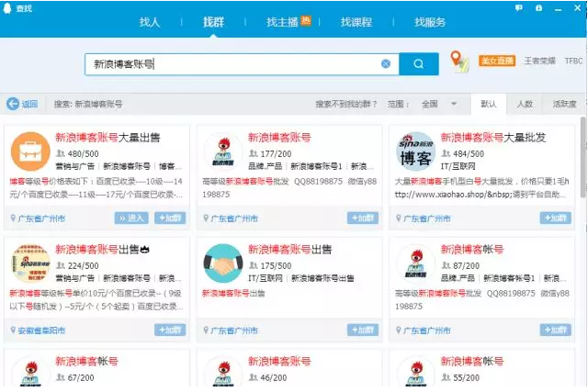
Task: Click the blue back arrow icon
Action: click(x=13, y=104)
